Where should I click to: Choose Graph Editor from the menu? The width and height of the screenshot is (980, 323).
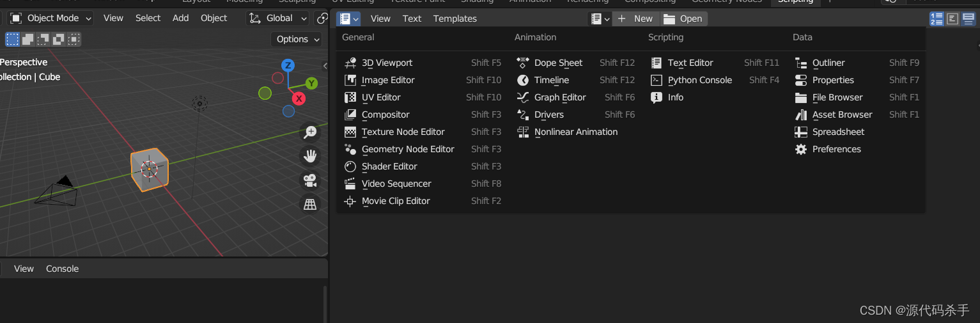[x=576, y=97]
